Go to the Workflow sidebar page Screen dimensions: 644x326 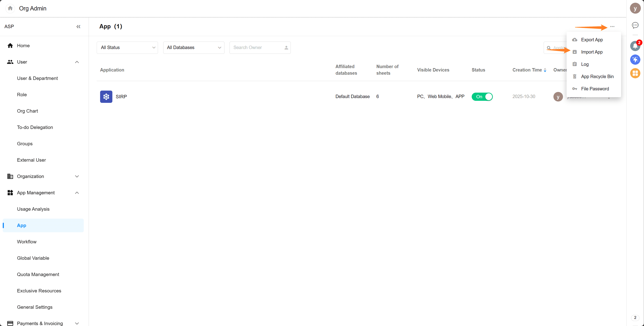click(x=27, y=242)
